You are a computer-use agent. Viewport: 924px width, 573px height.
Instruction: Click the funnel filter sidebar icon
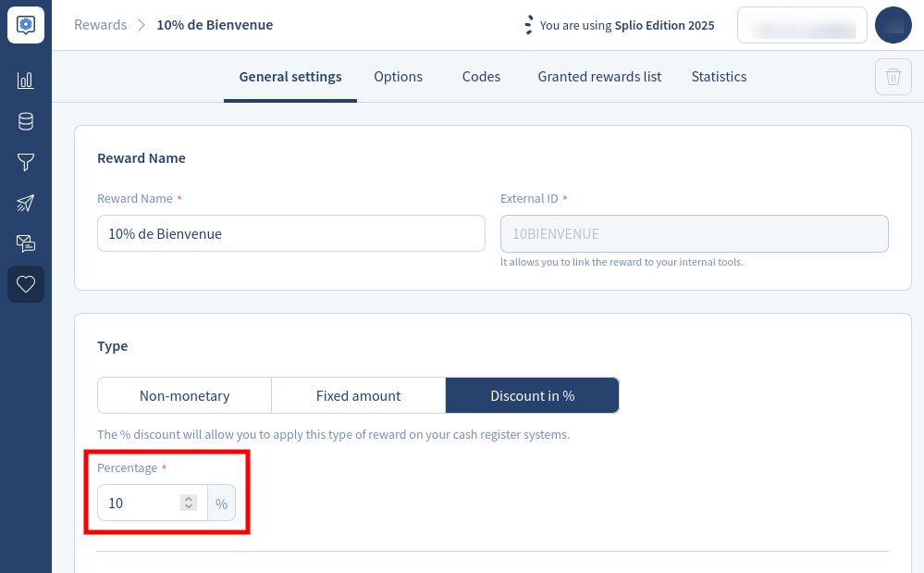(x=26, y=163)
